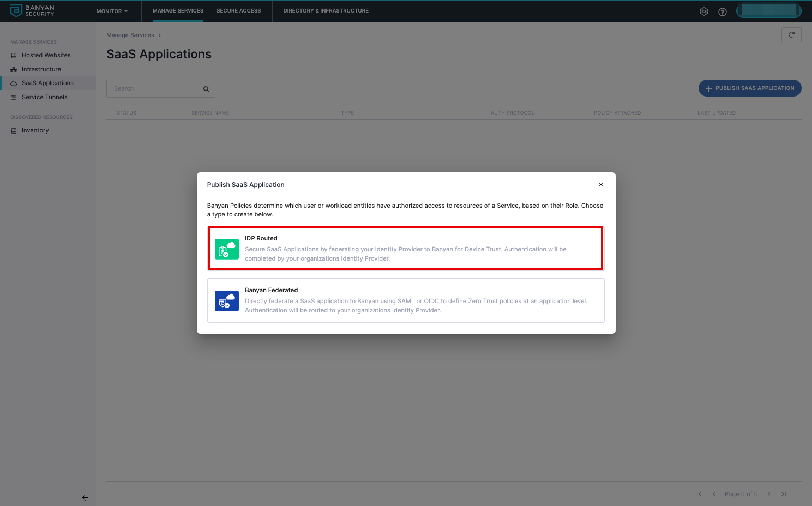The height and width of the screenshot is (506, 812).
Task: Go to next page arrow
Action: (x=769, y=494)
